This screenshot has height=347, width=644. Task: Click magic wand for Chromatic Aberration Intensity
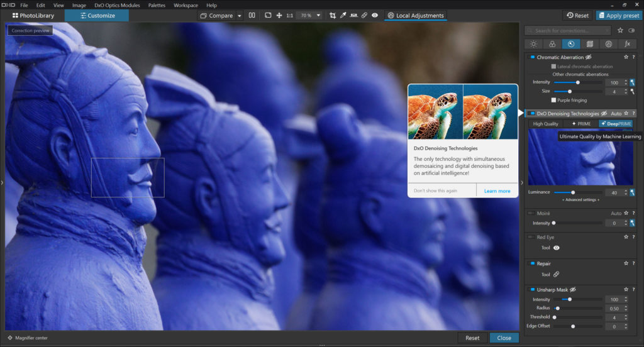click(x=632, y=82)
